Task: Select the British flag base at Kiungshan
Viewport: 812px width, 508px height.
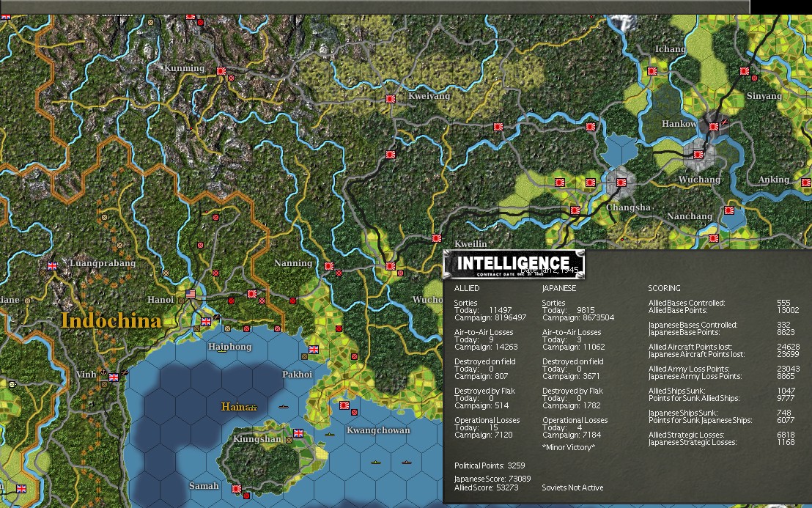Action: (x=298, y=433)
